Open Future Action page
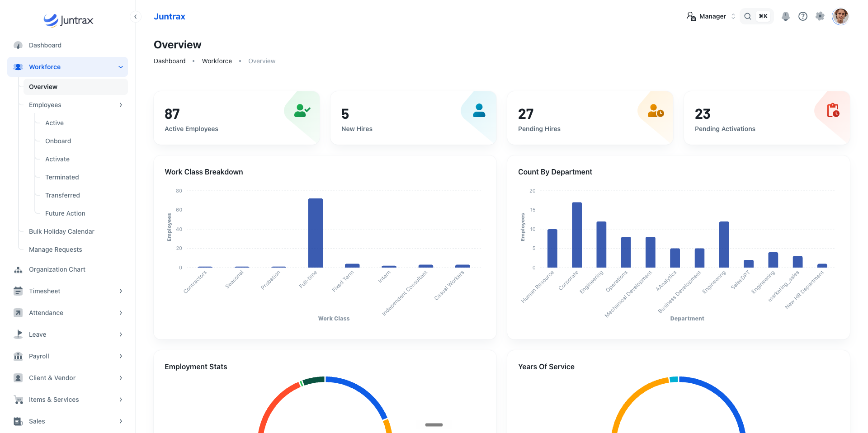 point(65,213)
